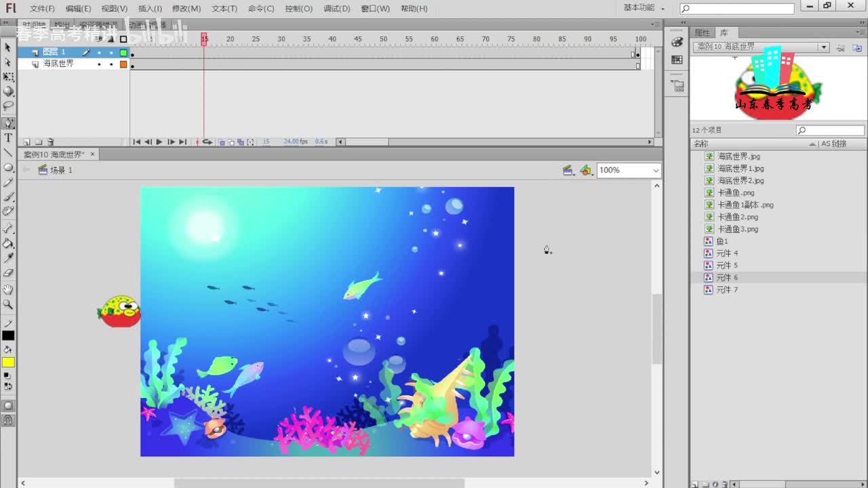Image resolution: width=868 pixels, height=488 pixels.
Task: Select 卡通鱼2.png in the library list
Action: coord(738,217)
